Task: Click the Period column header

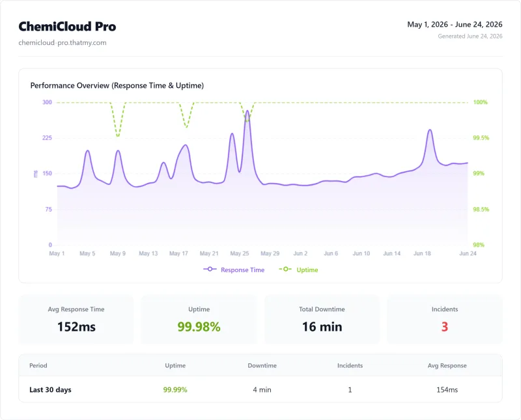Action: tap(38, 365)
